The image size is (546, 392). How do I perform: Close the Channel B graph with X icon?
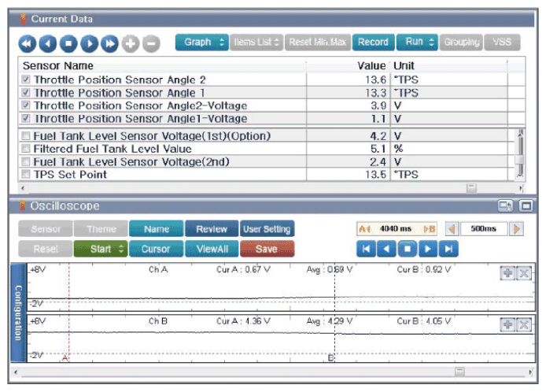[524, 324]
